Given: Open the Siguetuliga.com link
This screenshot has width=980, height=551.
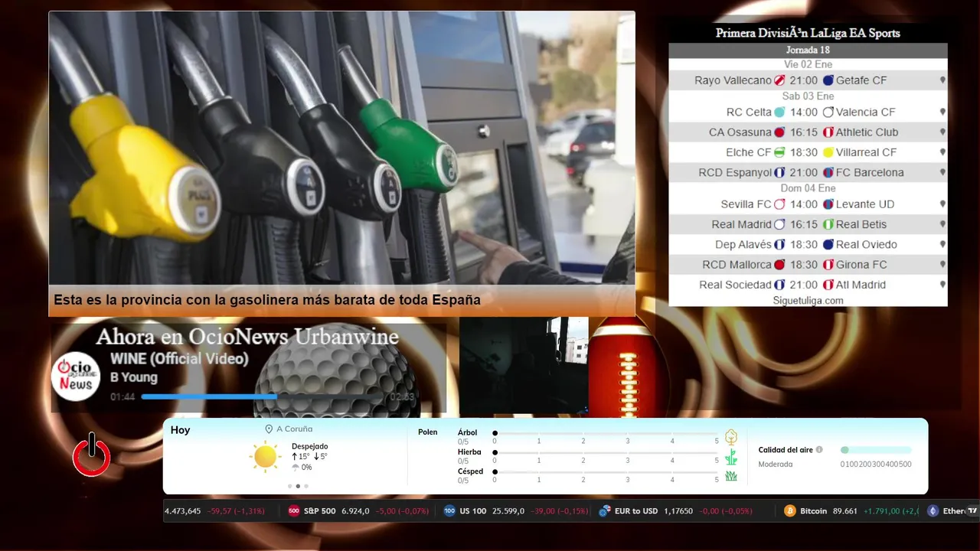Looking at the screenshot, I should pos(808,301).
